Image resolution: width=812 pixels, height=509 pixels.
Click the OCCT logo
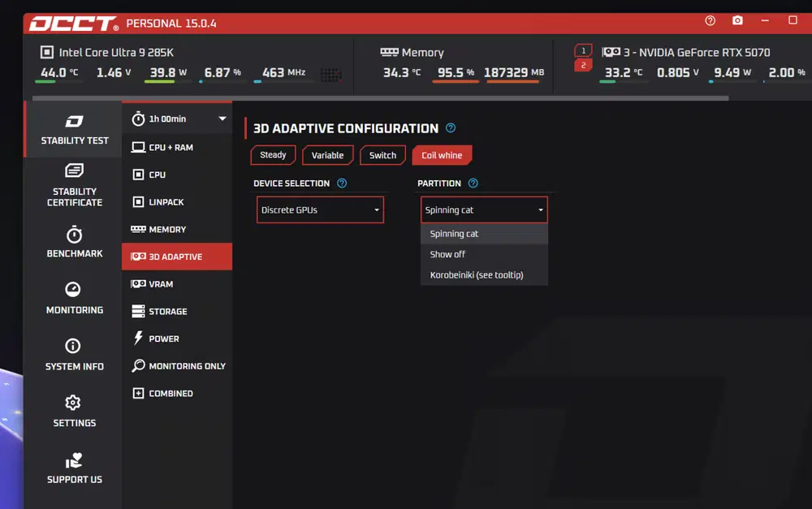point(74,24)
